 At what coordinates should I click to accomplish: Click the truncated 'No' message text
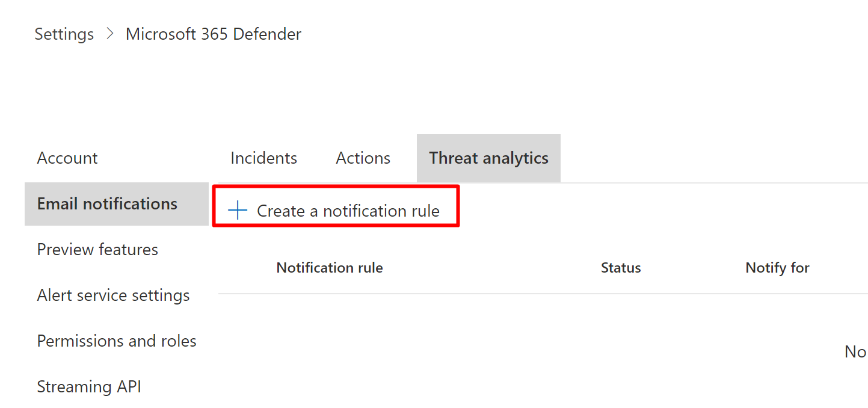(x=855, y=351)
